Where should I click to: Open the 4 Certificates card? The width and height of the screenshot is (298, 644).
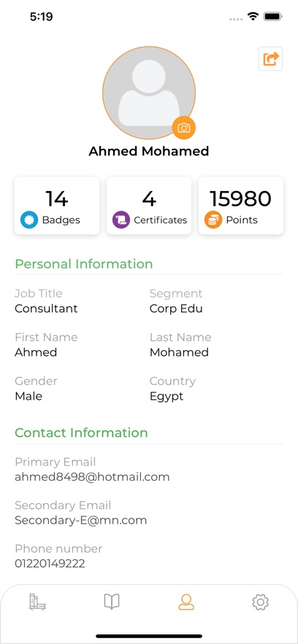pos(149,206)
